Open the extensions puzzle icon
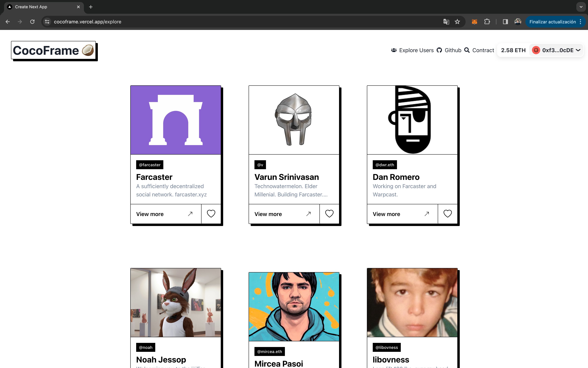This screenshot has width=588, height=368. click(487, 22)
